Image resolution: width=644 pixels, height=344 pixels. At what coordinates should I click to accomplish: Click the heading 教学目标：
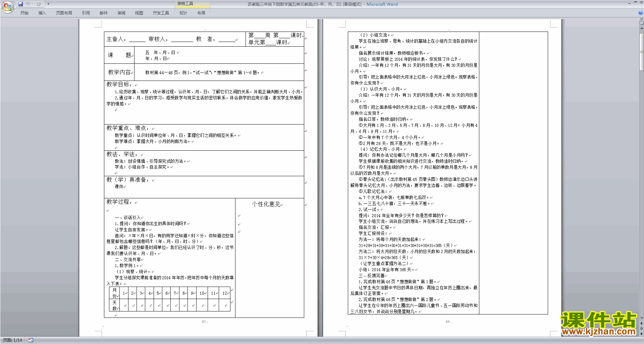click(x=119, y=85)
